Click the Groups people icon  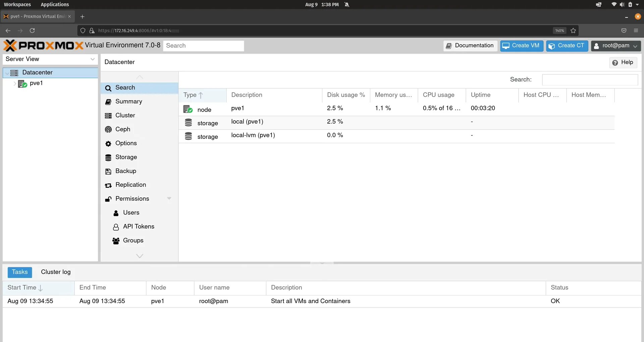(116, 241)
